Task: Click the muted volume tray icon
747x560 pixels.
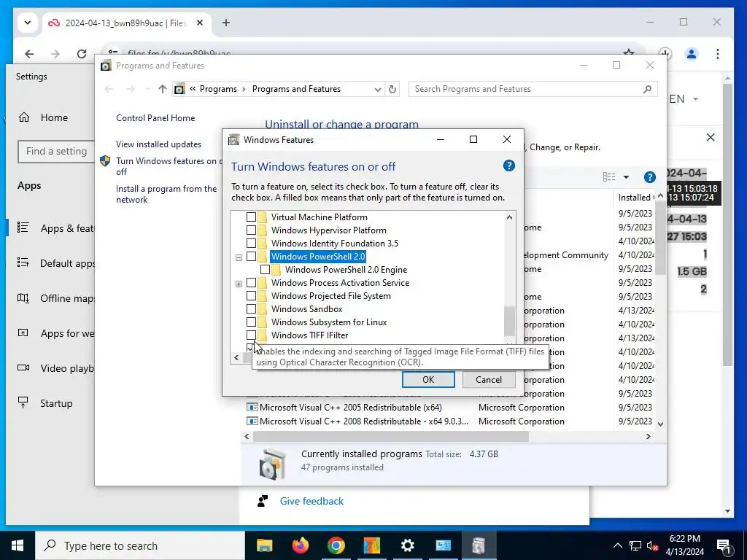Action: (651, 545)
